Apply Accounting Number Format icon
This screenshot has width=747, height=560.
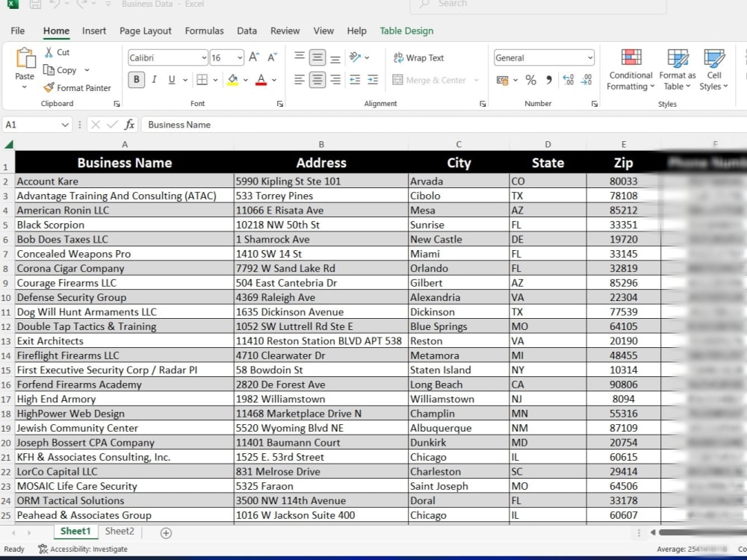click(x=502, y=80)
